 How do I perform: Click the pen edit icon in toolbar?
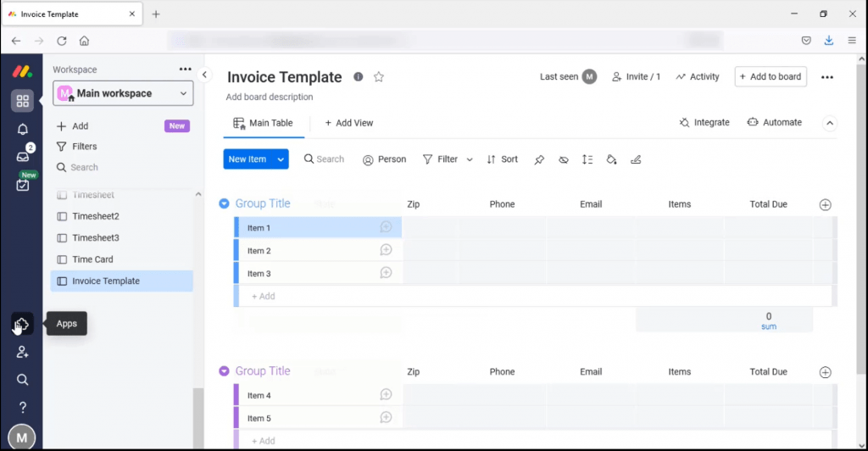(x=636, y=159)
